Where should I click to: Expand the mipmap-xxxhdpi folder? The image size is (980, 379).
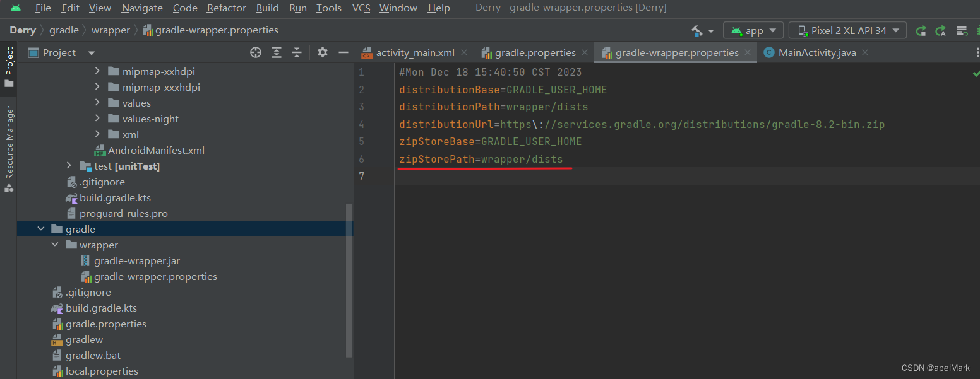pyautogui.click(x=97, y=87)
